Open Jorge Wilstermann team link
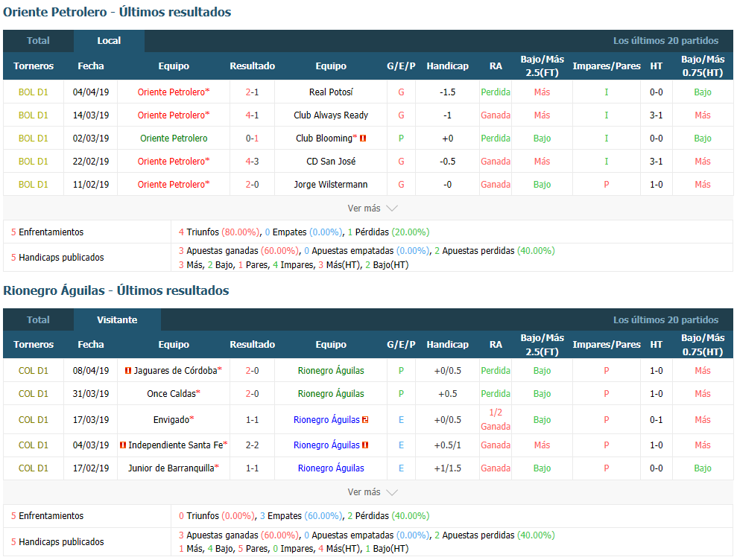The width and height of the screenshot is (737, 560). pos(331,184)
